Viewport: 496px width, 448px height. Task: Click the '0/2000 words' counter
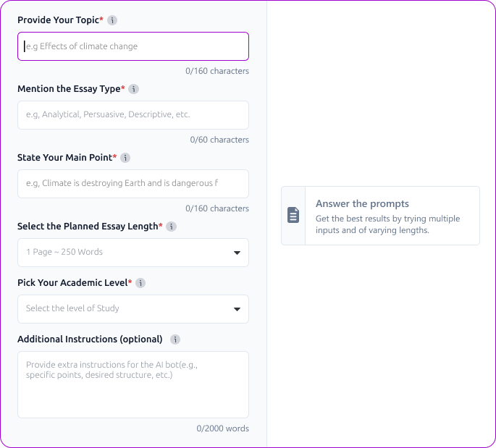click(223, 428)
